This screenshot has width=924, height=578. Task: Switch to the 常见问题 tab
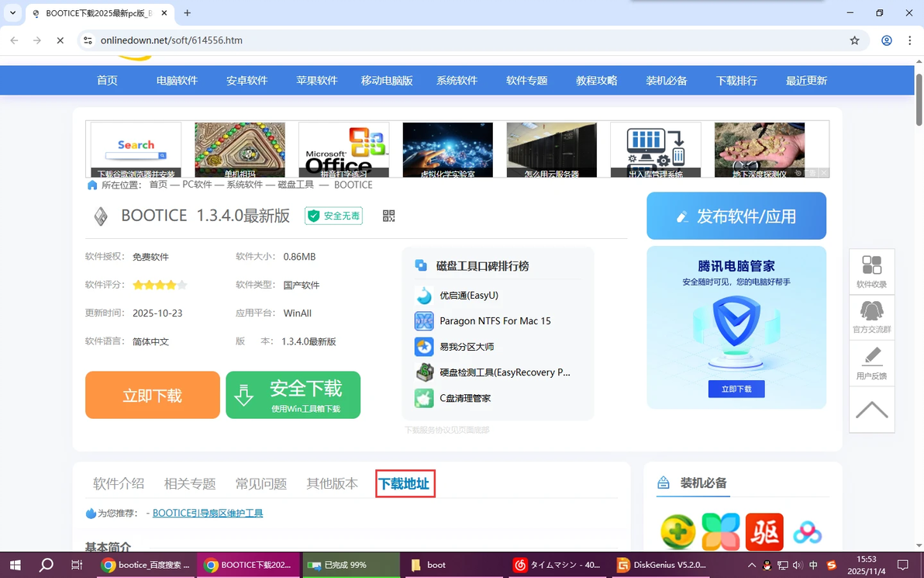(x=261, y=483)
